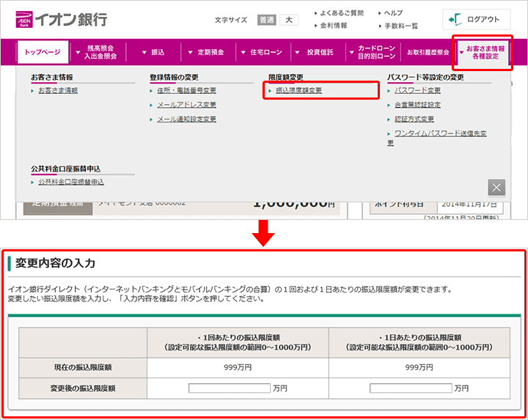Image resolution: width=528 pixels, height=420 pixels.
Task: Open the 手数料一覧 link
Action: pyautogui.click(x=400, y=26)
